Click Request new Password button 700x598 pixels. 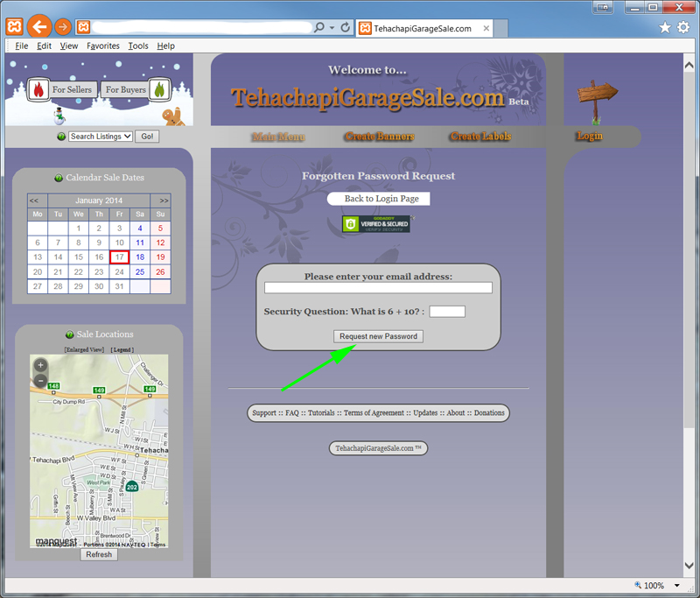[378, 336]
